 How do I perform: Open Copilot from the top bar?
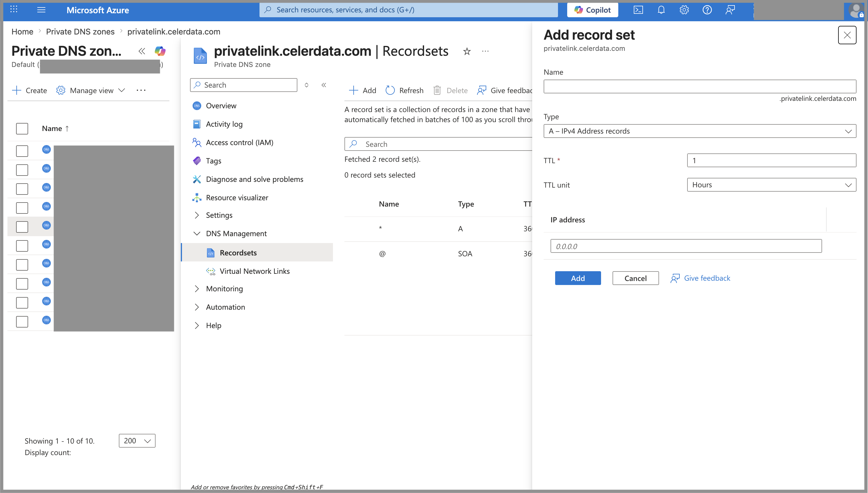(x=592, y=9)
